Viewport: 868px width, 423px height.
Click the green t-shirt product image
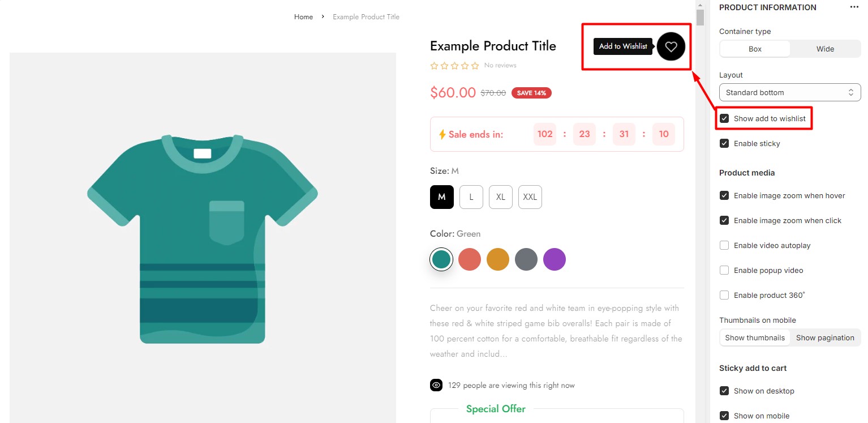203,238
